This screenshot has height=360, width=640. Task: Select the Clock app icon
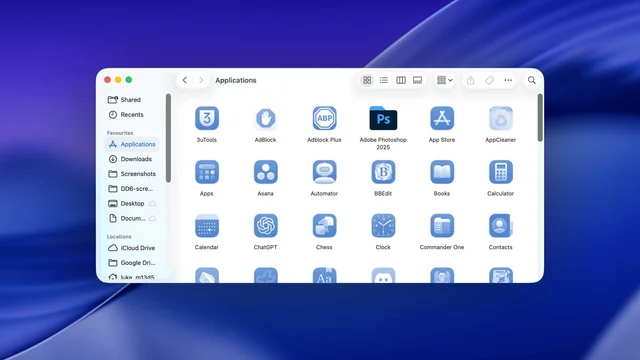pyautogui.click(x=383, y=225)
